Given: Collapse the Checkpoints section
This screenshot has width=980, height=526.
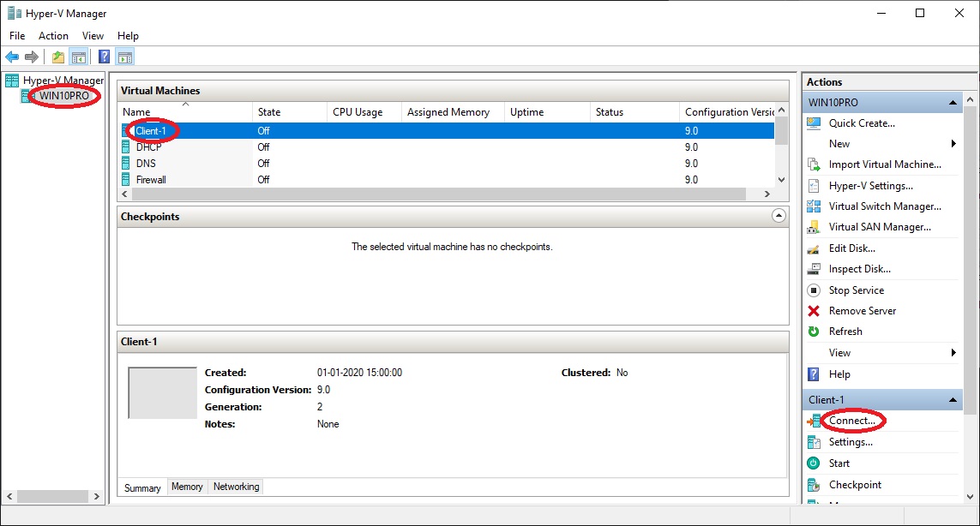Looking at the screenshot, I should [x=779, y=216].
